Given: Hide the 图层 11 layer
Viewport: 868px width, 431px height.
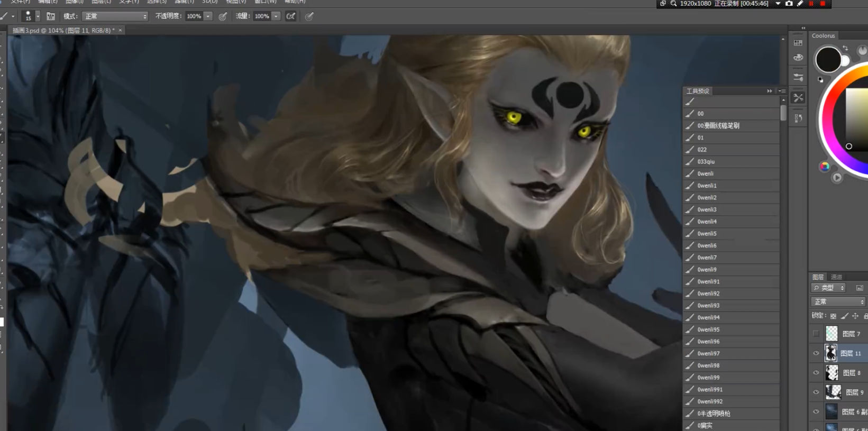Looking at the screenshot, I should coord(816,353).
